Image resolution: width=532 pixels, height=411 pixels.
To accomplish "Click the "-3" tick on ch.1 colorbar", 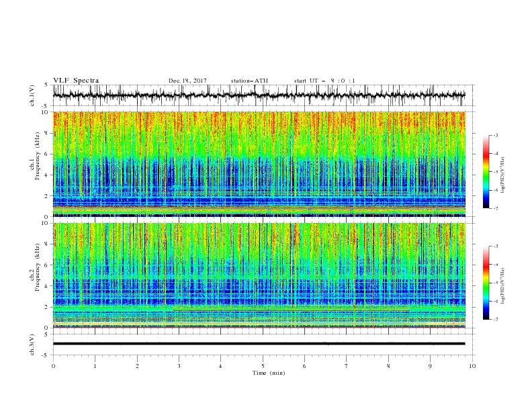I will (495, 135).
